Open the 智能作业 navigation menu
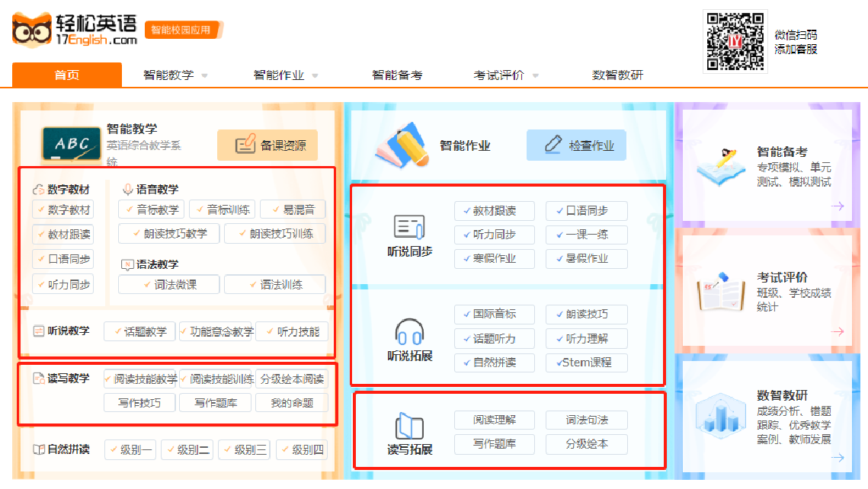 (x=278, y=75)
